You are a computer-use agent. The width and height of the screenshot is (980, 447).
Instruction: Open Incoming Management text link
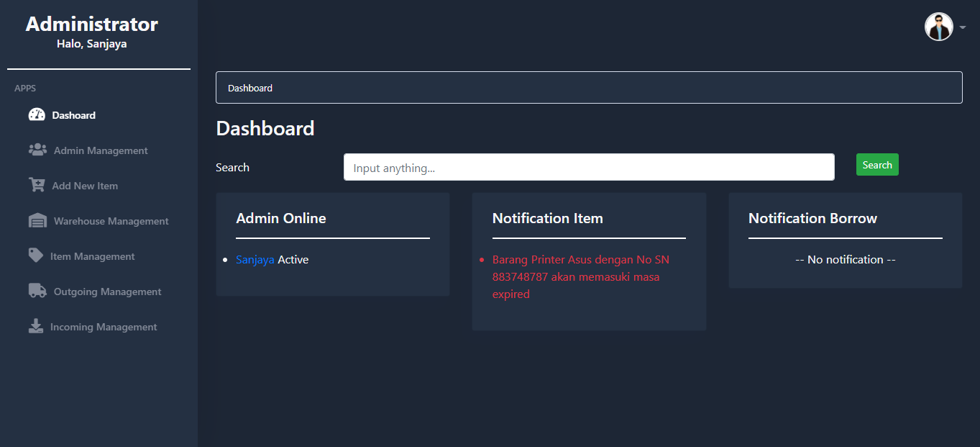104,327
